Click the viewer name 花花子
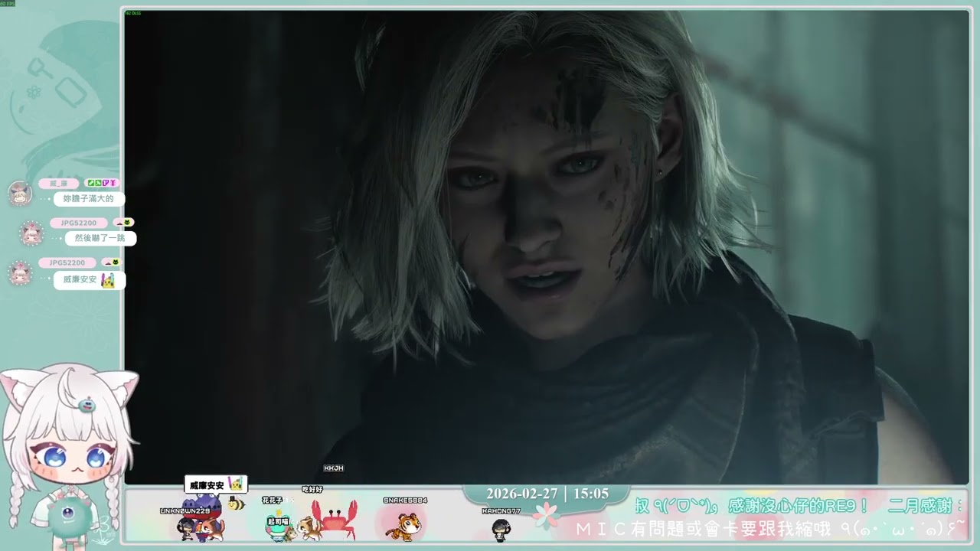The width and height of the screenshot is (980, 551). click(272, 500)
